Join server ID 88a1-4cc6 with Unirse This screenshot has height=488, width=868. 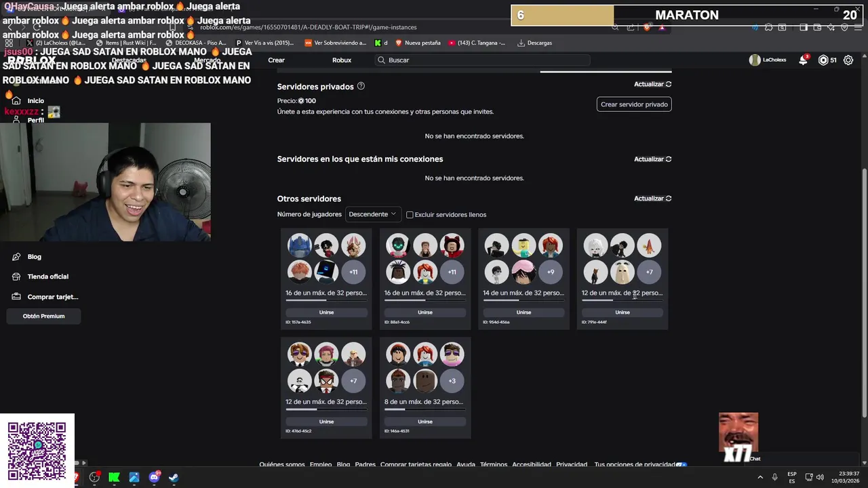click(425, 312)
